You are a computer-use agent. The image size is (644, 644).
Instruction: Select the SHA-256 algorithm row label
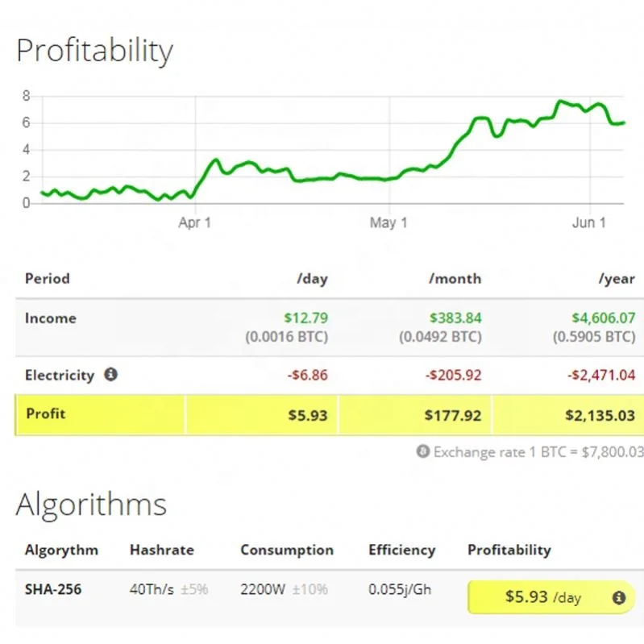[x=53, y=589]
